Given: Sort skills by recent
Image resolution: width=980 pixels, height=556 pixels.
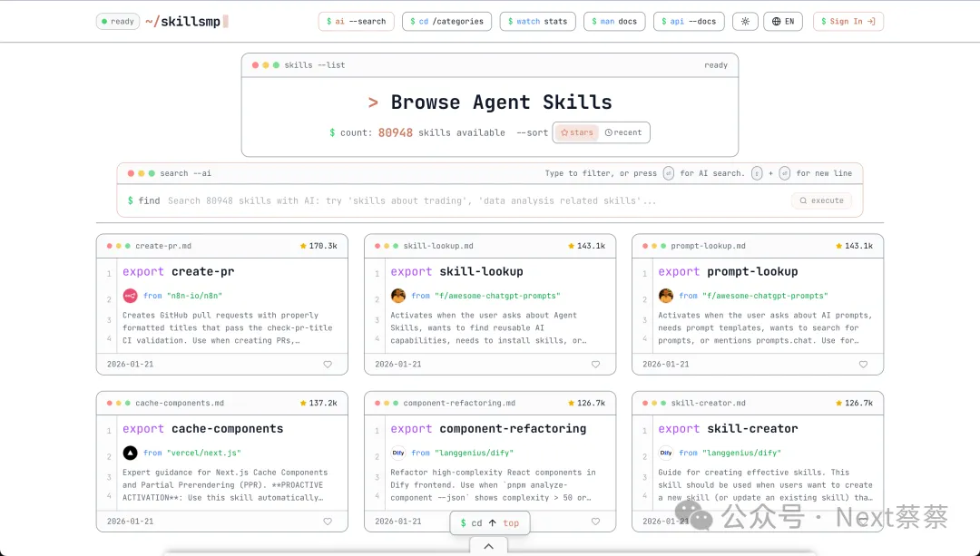Looking at the screenshot, I should click(623, 132).
